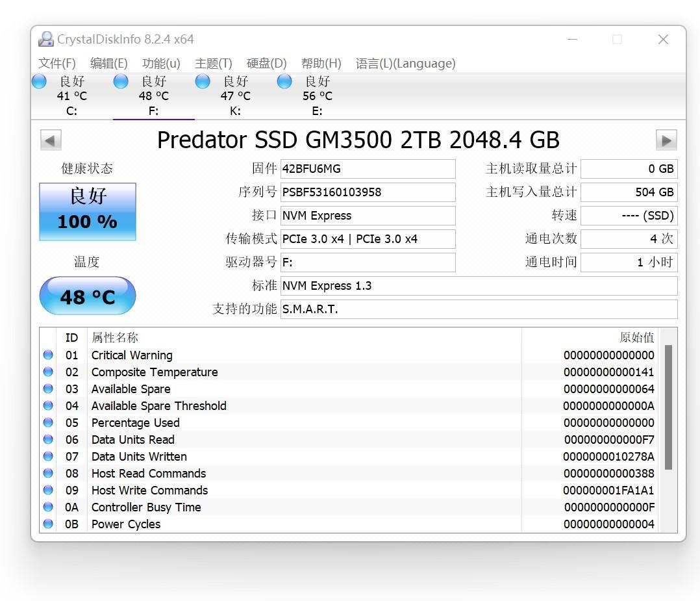Image resolution: width=700 pixels, height=601 pixels.
Task: Switch to the K: drive tab
Action: 235,96
